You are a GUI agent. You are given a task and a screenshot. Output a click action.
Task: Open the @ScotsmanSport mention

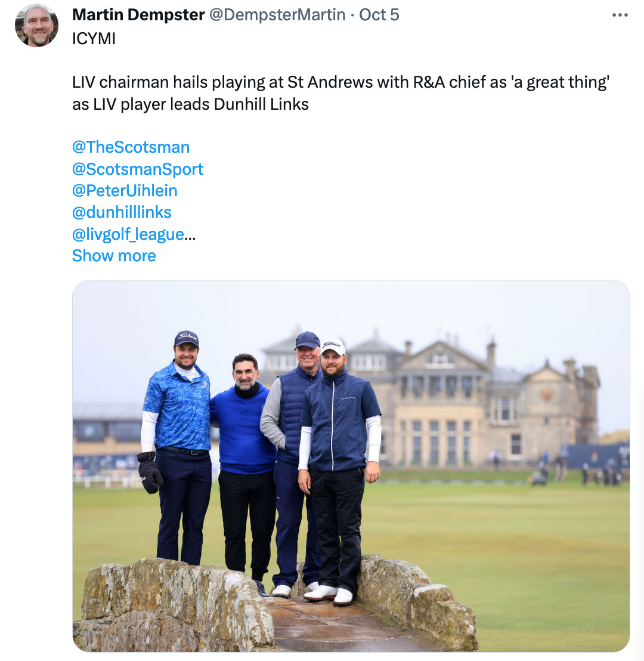point(138,169)
